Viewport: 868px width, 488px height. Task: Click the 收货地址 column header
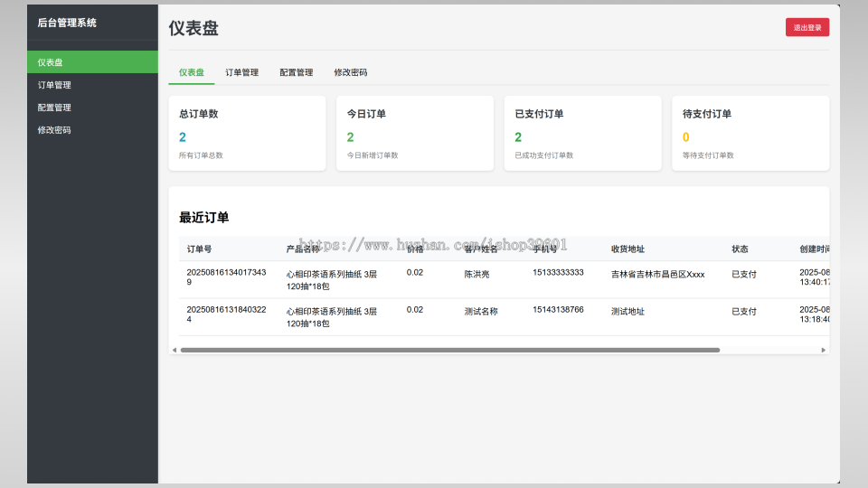[627, 249]
